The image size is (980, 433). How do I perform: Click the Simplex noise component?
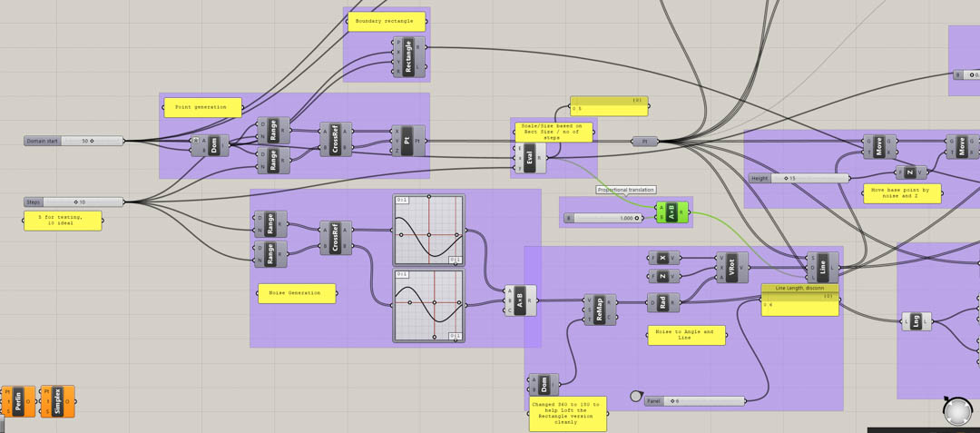(58, 401)
